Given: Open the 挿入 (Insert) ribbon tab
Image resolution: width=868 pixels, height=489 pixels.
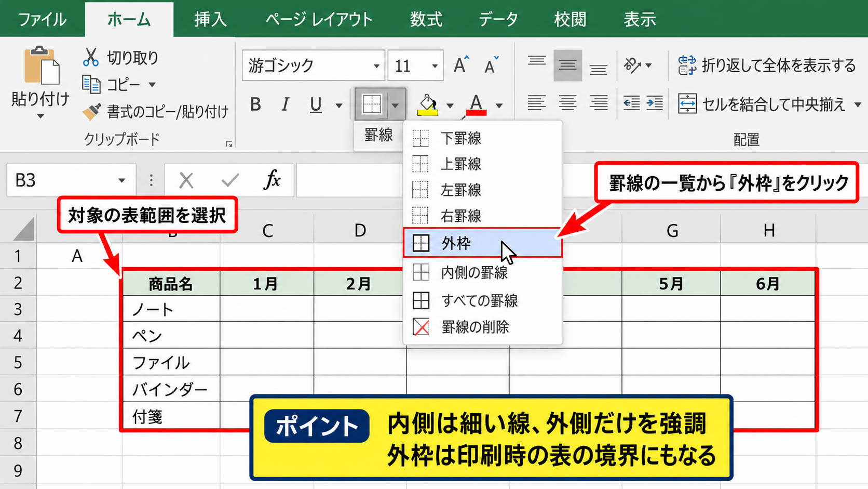Looking at the screenshot, I should [210, 19].
